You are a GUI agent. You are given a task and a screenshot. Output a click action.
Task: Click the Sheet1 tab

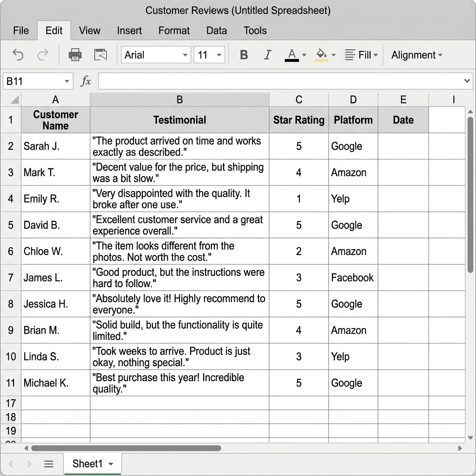click(93, 464)
